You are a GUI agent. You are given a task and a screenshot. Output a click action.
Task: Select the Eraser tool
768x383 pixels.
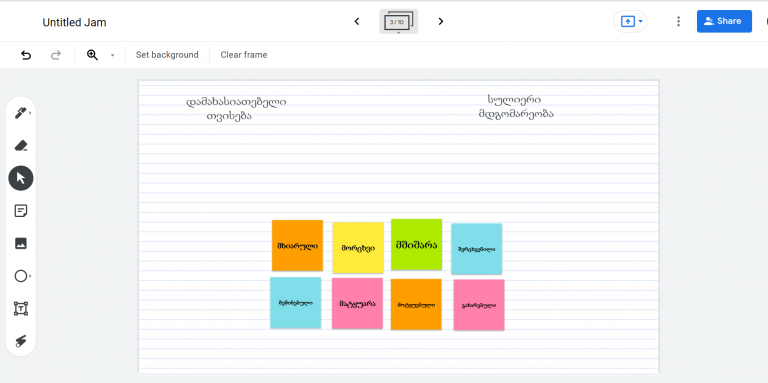(x=21, y=145)
